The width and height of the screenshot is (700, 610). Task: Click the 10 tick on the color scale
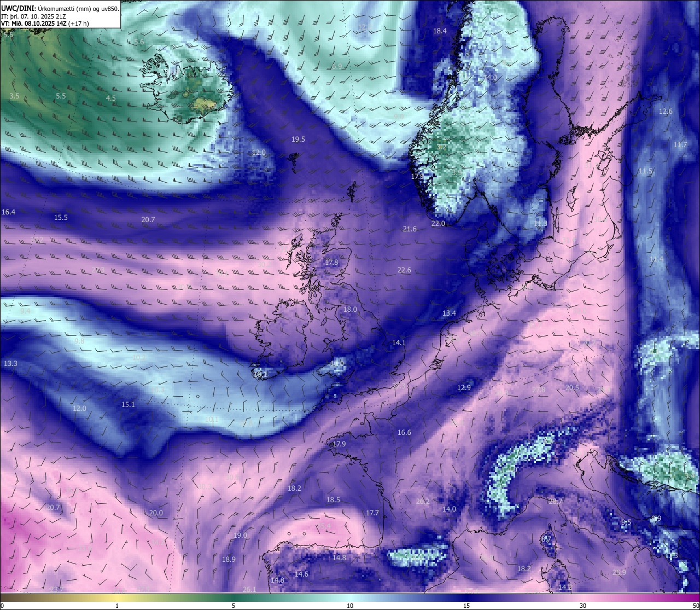[350, 606]
